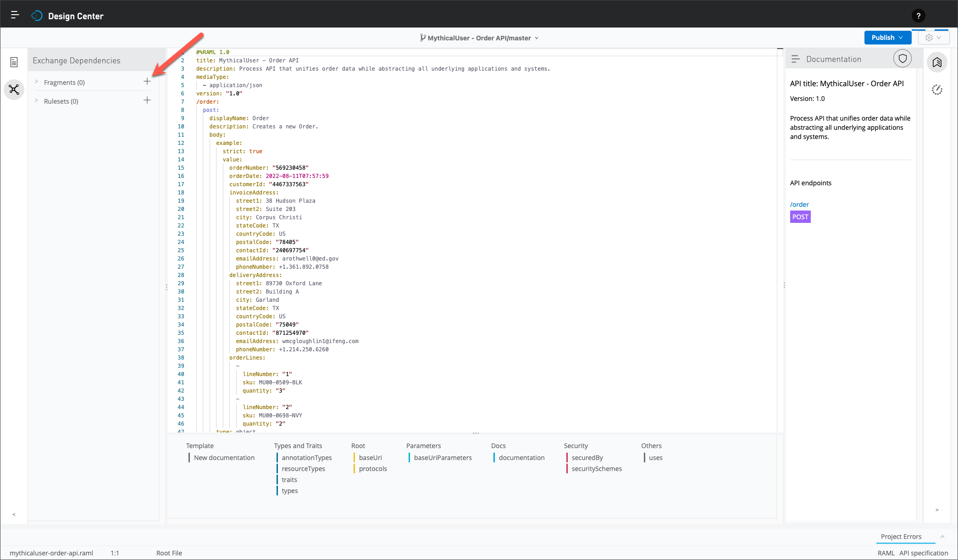958x560 pixels.
Task: Insert baseUriParameters element
Action: coord(443,458)
